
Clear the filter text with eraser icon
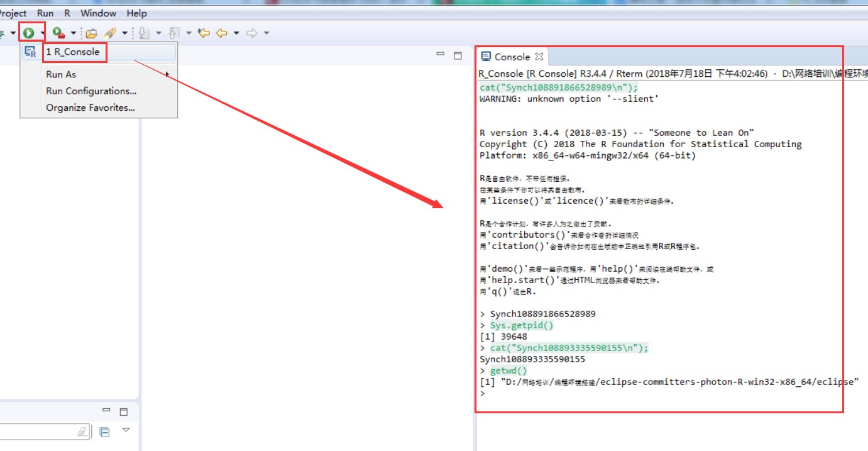tap(82, 432)
